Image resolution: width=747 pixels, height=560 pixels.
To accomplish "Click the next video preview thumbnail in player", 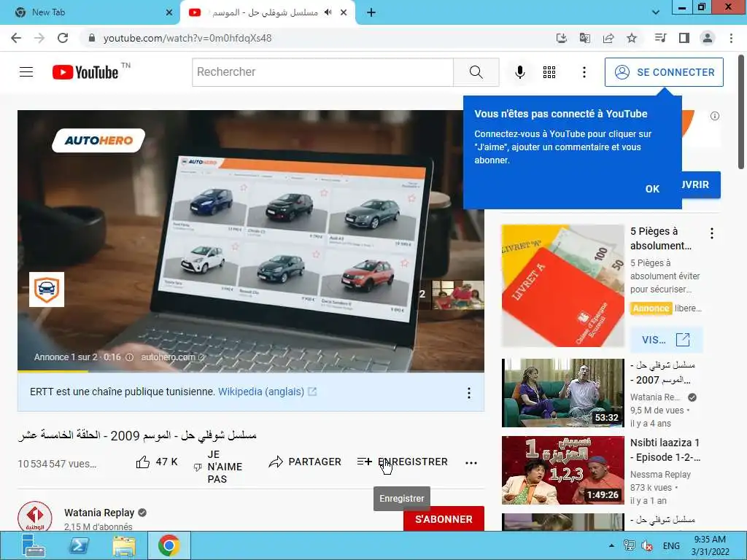I will coord(458,295).
